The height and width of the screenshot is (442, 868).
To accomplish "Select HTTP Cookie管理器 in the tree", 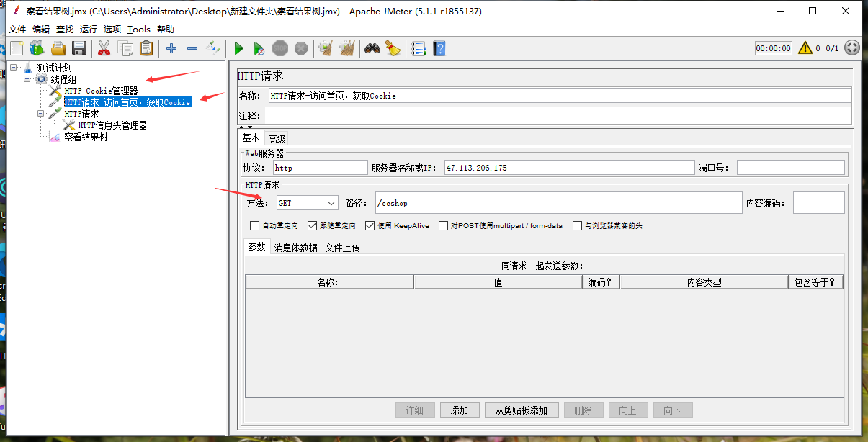I will (101, 91).
